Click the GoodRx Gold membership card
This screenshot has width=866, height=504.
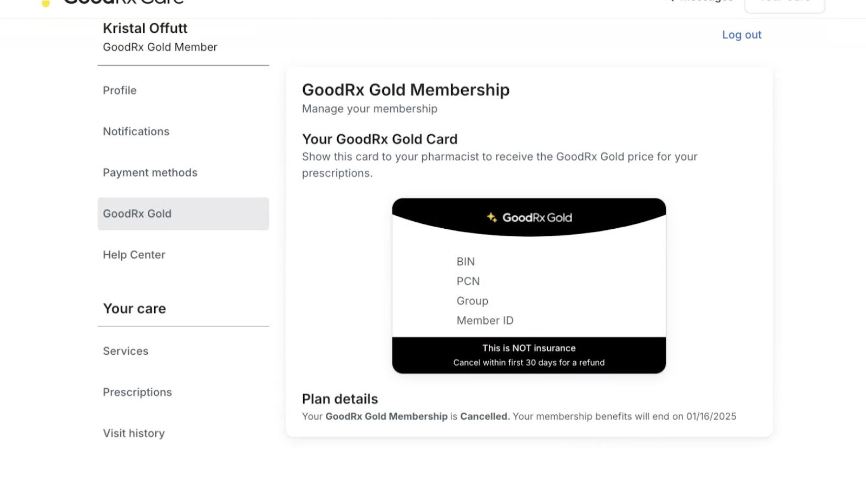point(529,285)
